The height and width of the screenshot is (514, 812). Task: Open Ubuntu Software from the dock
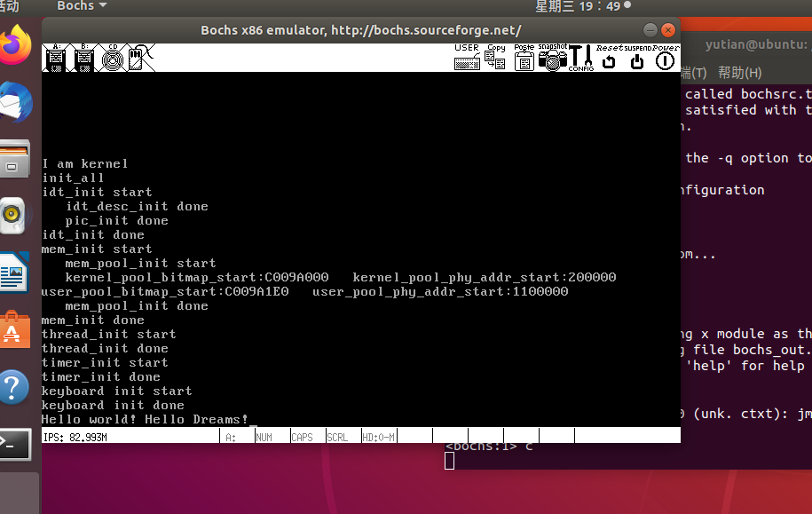(x=14, y=330)
